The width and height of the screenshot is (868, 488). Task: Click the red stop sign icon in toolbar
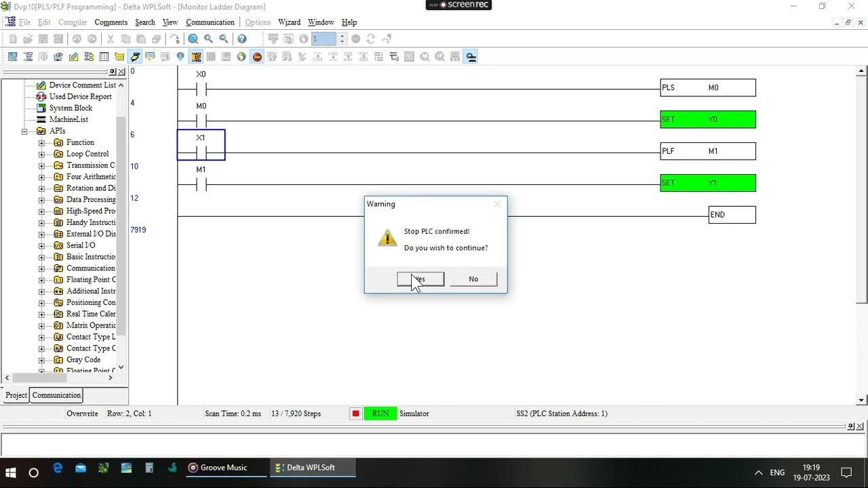(x=257, y=57)
